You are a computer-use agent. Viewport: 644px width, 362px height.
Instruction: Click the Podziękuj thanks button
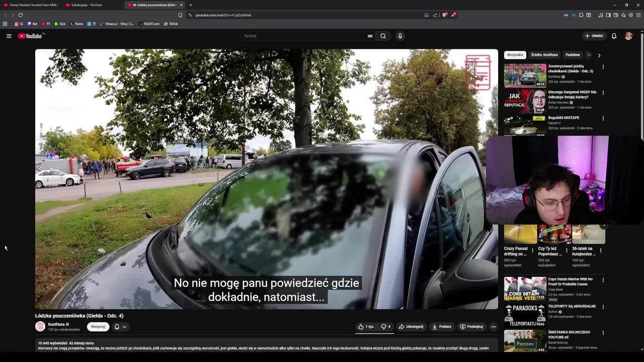[471, 327]
